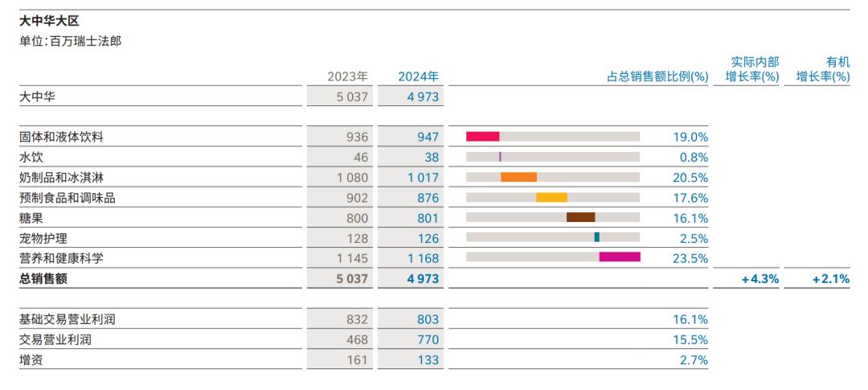
Task: Click the 有机增长率(%) header
Action: 823,70
